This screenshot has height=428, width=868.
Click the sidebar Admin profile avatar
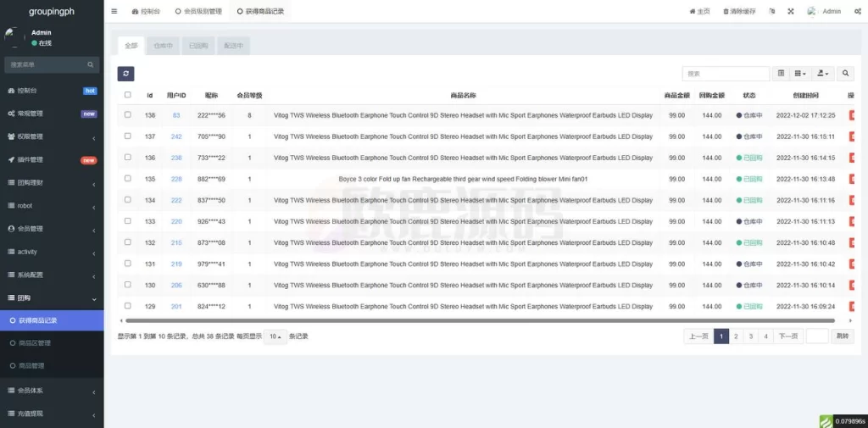click(x=14, y=37)
